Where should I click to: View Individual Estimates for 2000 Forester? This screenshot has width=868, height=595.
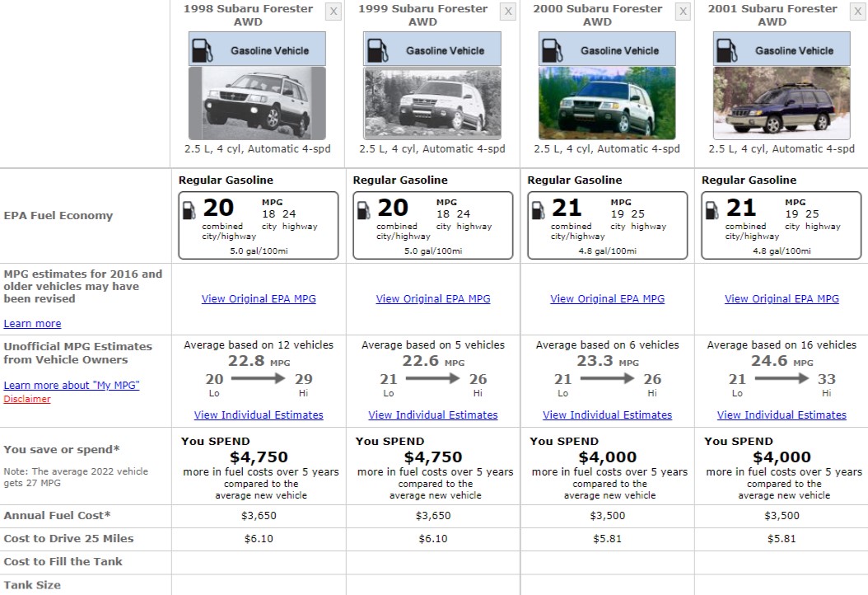click(607, 415)
